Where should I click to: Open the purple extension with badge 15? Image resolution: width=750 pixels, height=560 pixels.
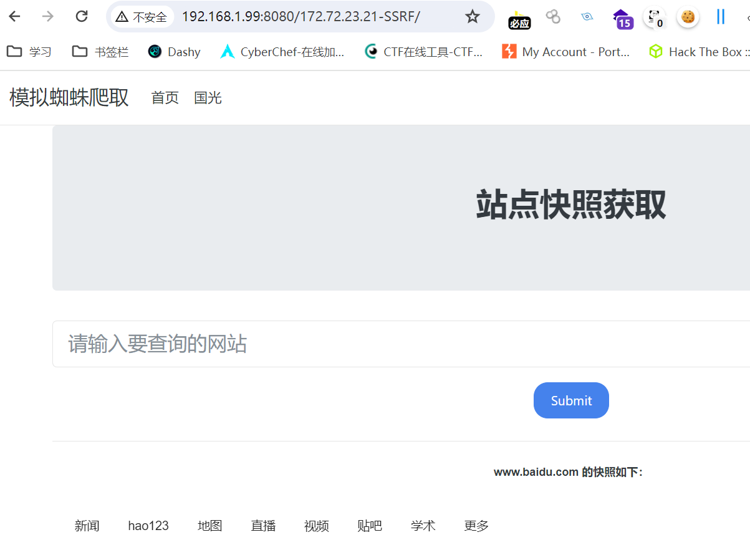click(623, 19)
